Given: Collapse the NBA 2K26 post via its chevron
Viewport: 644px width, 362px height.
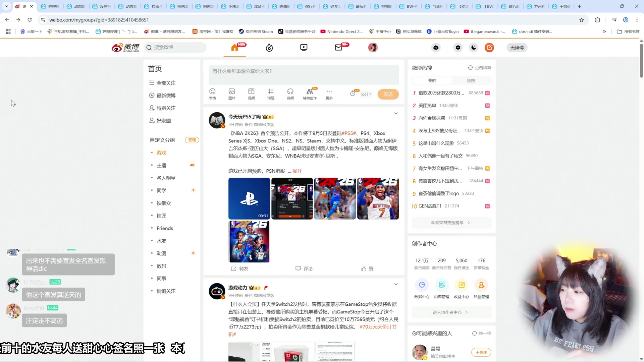Looking at the screenshot, I should [396, 113].
